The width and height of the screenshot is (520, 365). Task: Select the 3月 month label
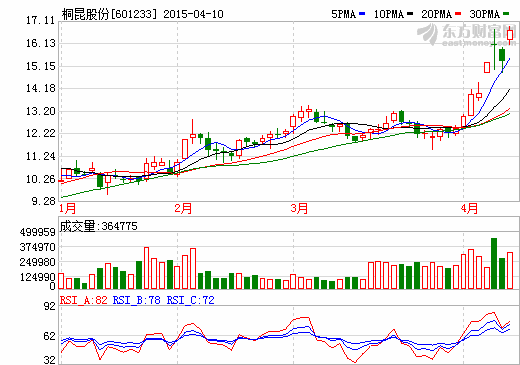[299, 208]
